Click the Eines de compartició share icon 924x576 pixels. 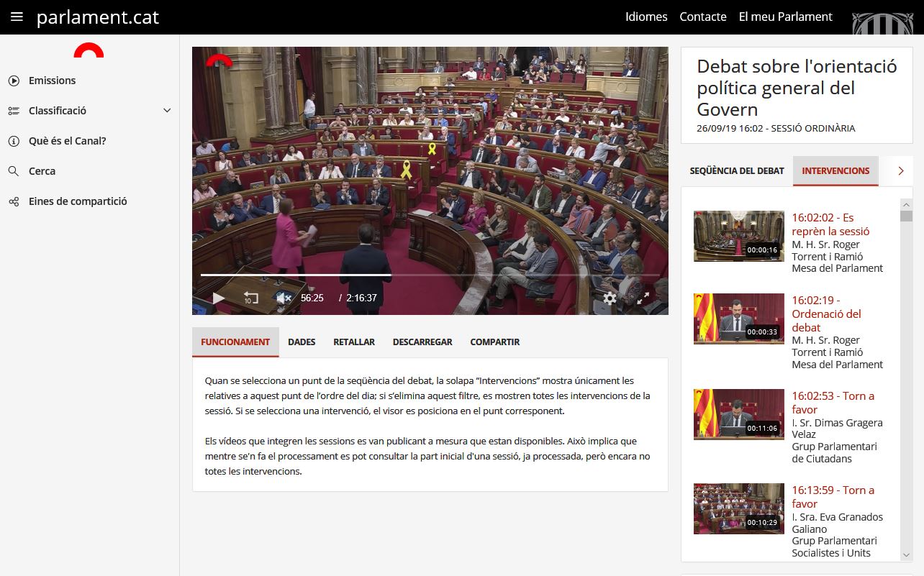(14, 201)
